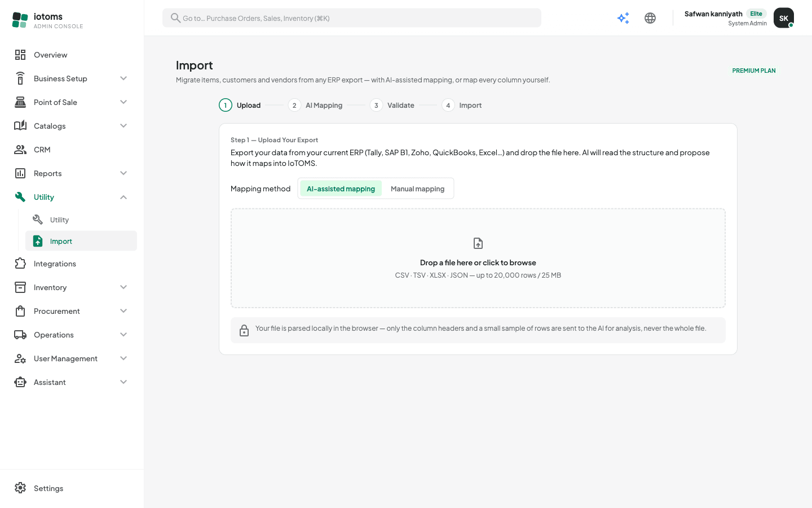The height and width of the screenshot is (508, 812).
Task: Collapse the Utility section chevron
Action: click(123, 197)
